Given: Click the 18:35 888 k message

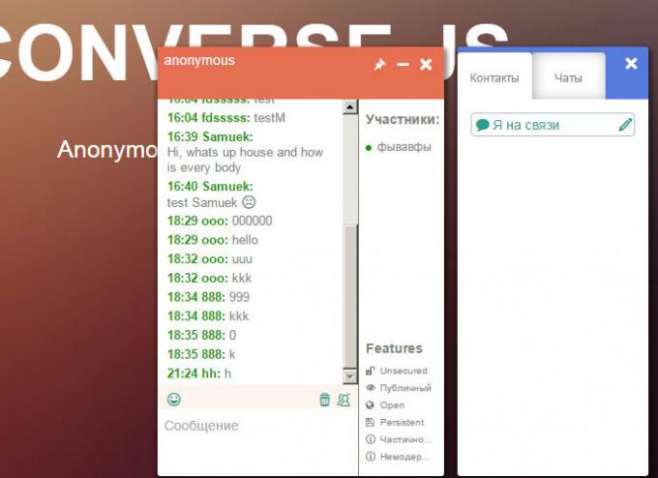Looking at the screenshot, I should pos(201,354).
